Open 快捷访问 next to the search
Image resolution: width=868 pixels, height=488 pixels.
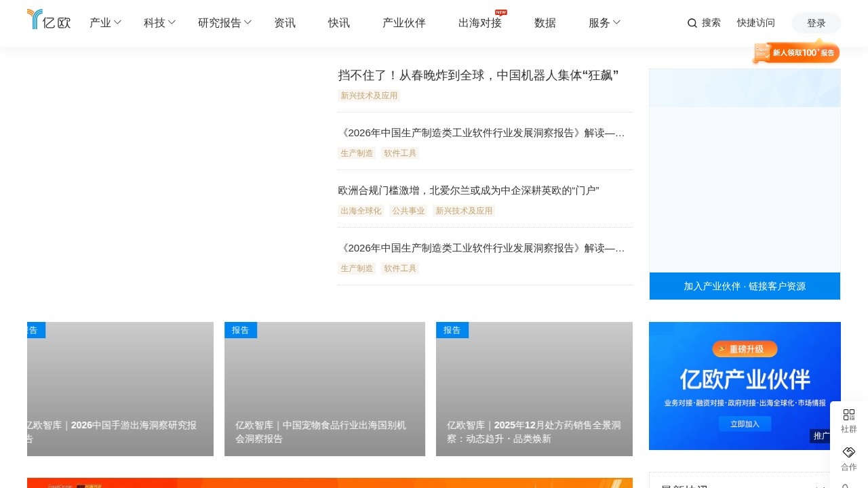(755, 22)
